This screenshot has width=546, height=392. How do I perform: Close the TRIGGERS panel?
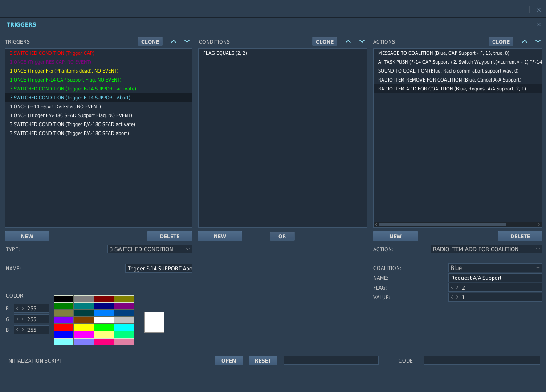[538, 24]
